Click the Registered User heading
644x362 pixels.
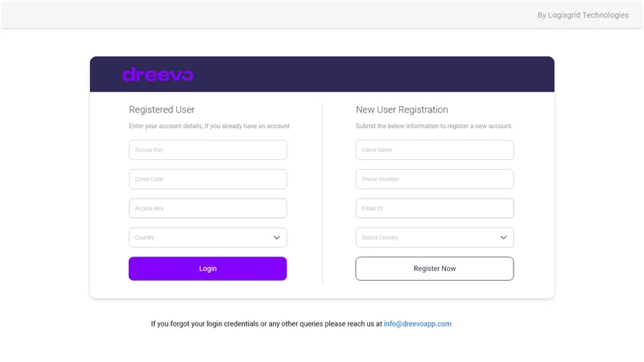162,109
